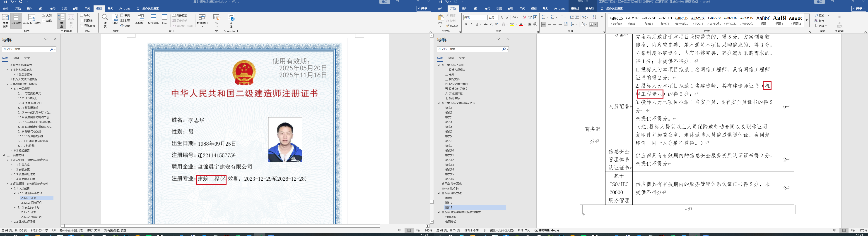Screen dimensions: 868x236
Task: Click Decrease Font Size icon
Action: point(507,17)
